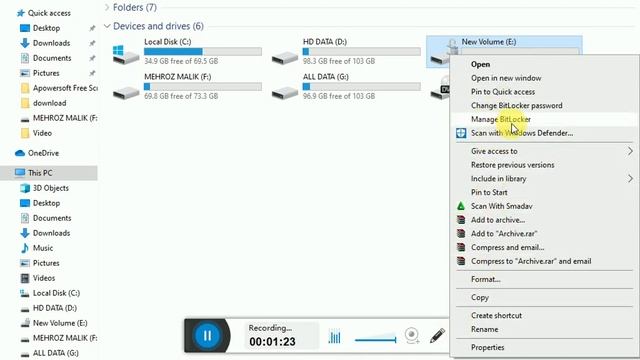Expand the Give access to submenu arrow
The image size is (640, 360).
pos(630,151)
